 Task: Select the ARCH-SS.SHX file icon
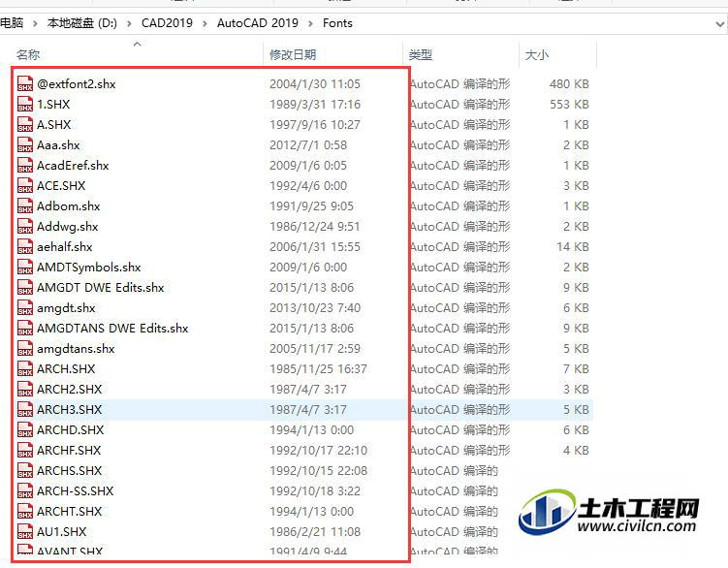25,490
